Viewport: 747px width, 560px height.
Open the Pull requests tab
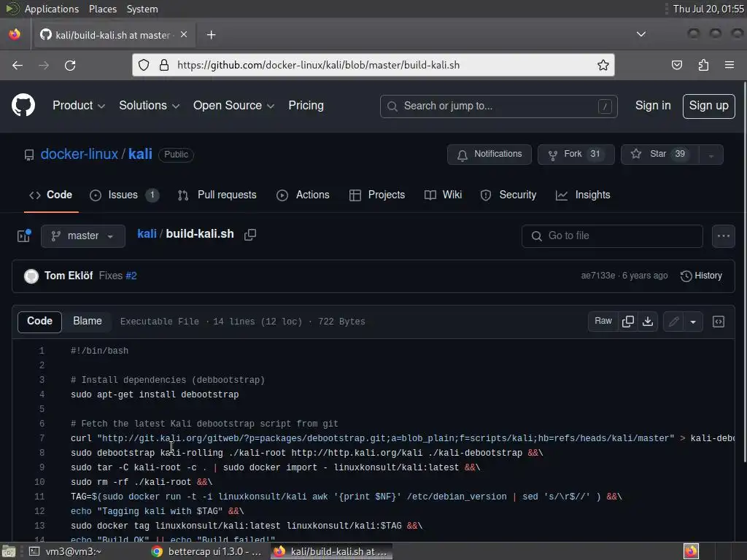point(217,195)
